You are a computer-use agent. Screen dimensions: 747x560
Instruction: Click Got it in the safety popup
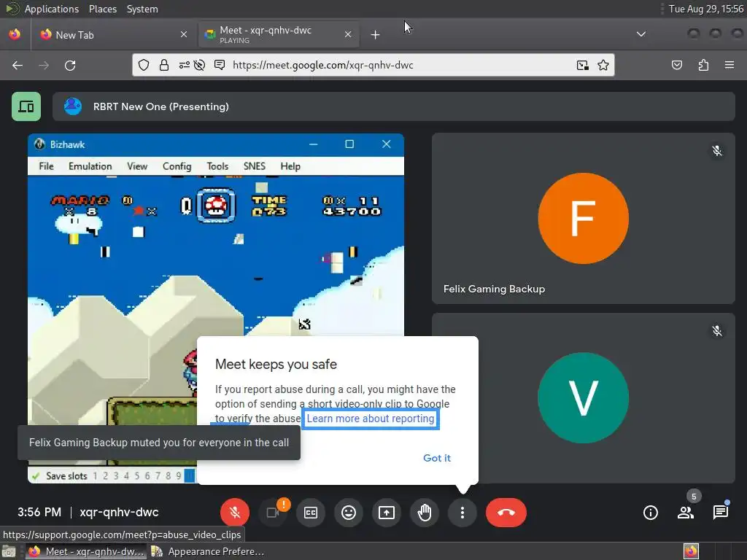click(437, 458)
